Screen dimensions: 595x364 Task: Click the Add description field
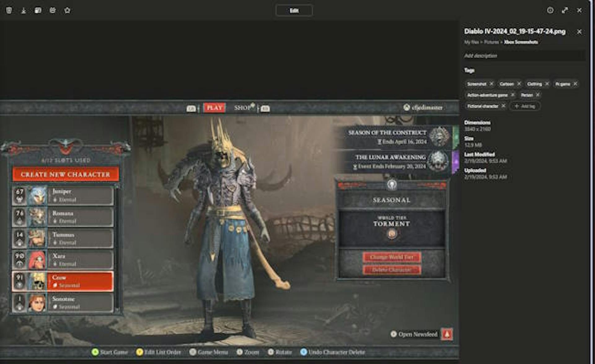[524, 56]
